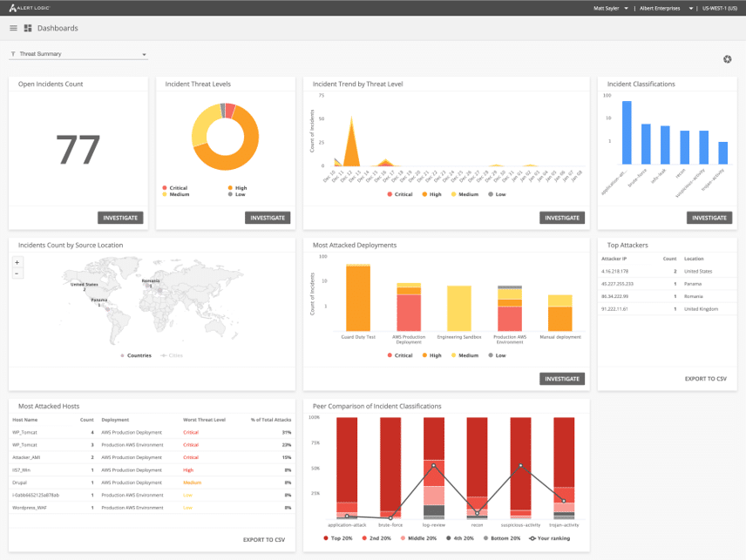The height and width of the screenshot is (560, 746).
Task: Enable Cities in the map legend
Action: (172, 355)
